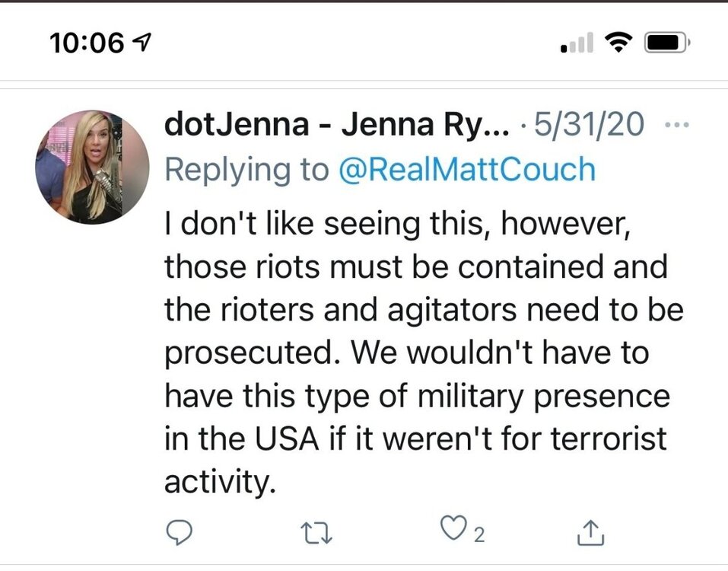Expand tweet options via the ellipsis

[x=676, y=123]
